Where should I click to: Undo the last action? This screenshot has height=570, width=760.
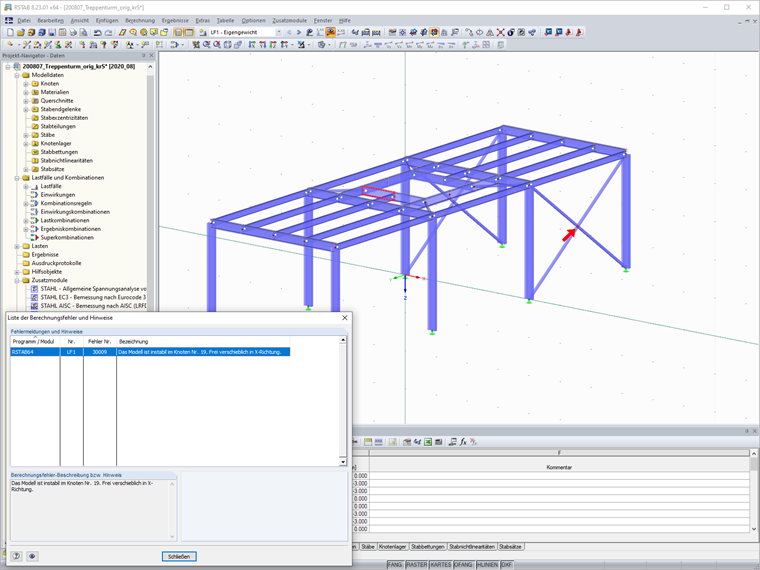[x=97, y=32]
